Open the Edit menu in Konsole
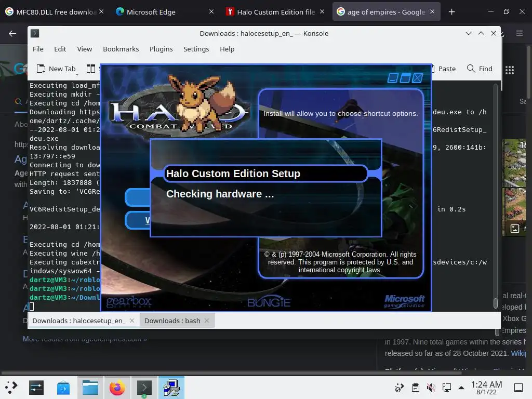 pos(60,49)
